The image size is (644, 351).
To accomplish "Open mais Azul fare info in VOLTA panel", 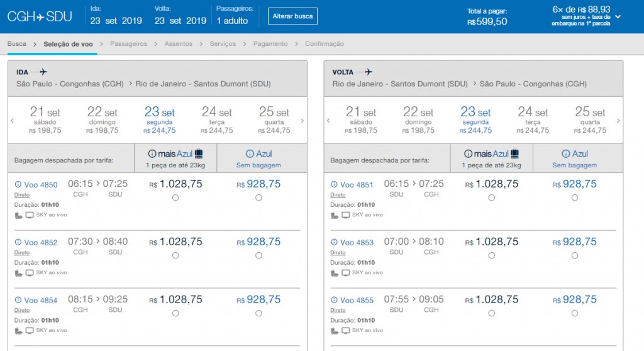I will coord(468,153).
